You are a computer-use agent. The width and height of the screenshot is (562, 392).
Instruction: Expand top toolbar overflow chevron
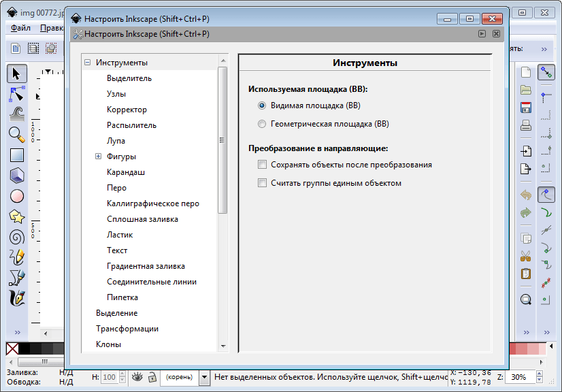pyautogui.click(x=544, y=49)
